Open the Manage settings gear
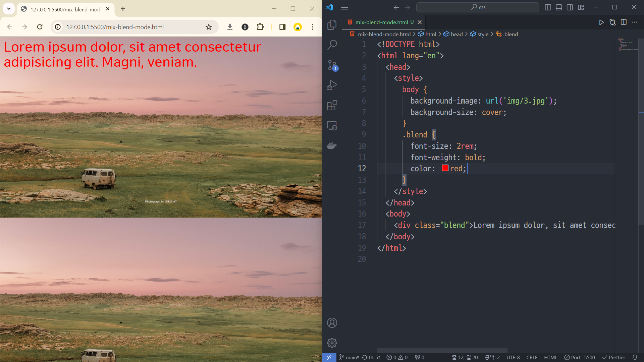 click(332, 343)
